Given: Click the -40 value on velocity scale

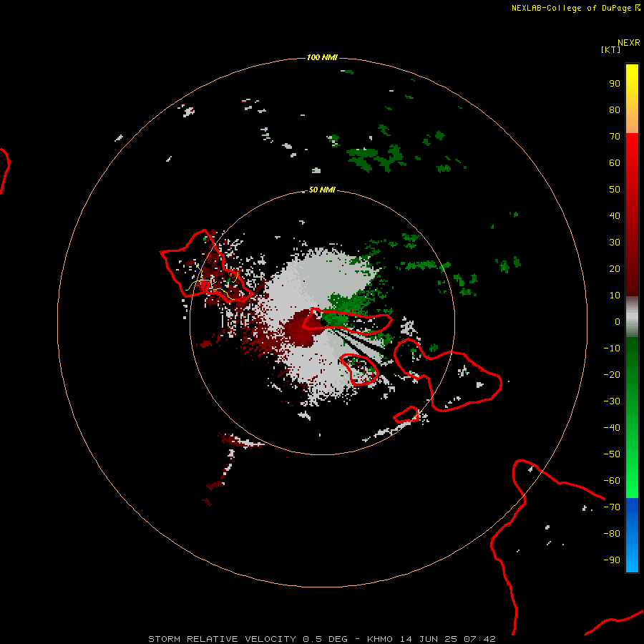Looking at the screenshot, I should [x=612, y=428].
